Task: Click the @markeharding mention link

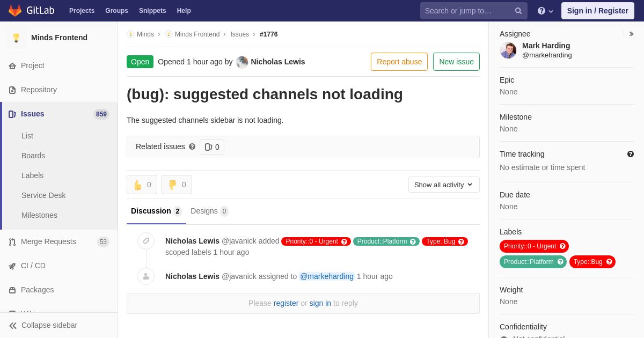Action: click(327, 276)
